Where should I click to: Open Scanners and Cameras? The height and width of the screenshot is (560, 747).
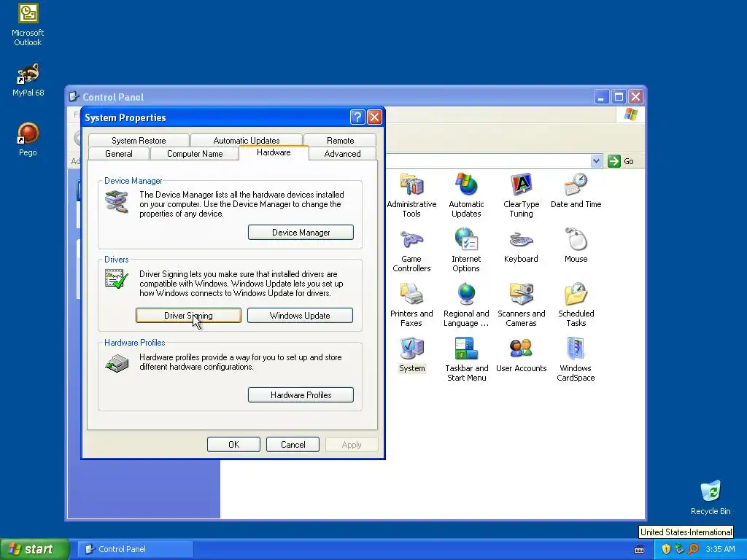pos(521,305)
